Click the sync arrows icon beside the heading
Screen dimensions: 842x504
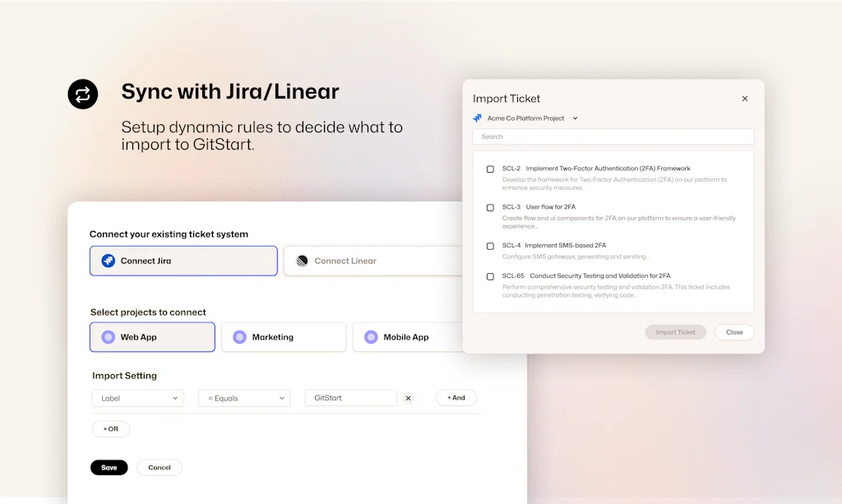82,94
